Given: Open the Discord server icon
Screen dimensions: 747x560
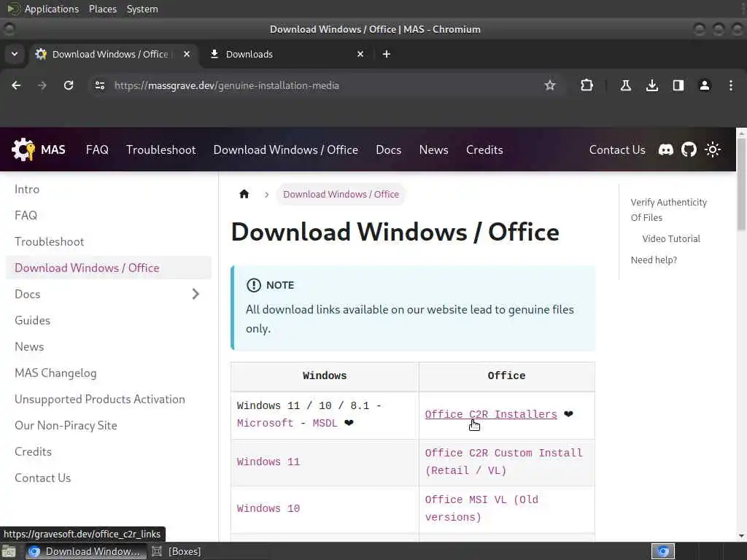Looking at the screenshot, I should point(665,149).
